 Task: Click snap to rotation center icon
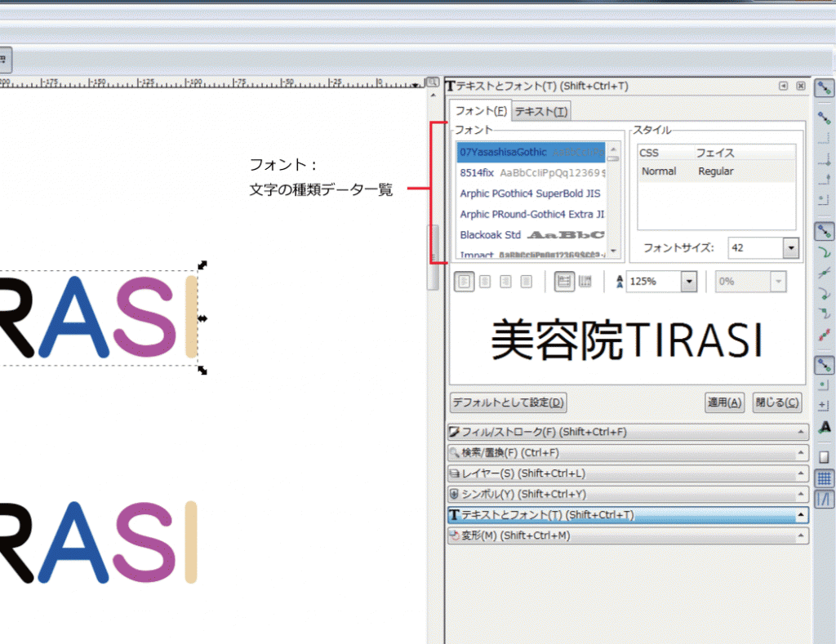(825, 406)
